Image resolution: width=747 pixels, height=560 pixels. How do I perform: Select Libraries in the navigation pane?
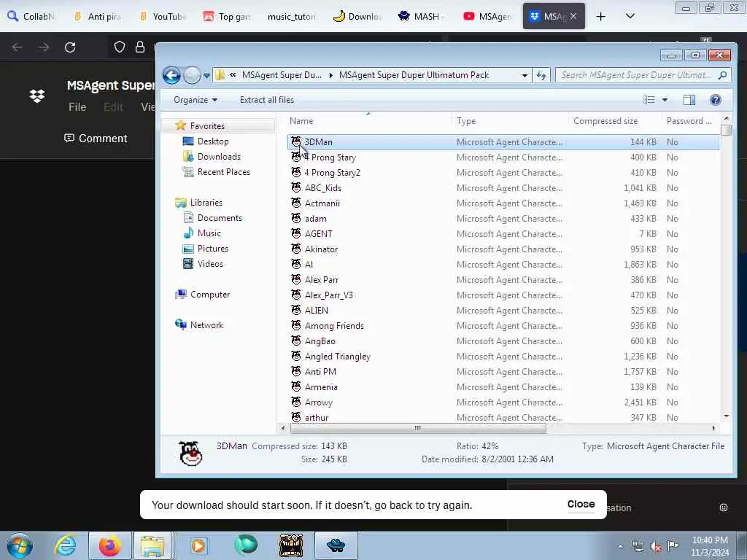(x=206, y=203)
